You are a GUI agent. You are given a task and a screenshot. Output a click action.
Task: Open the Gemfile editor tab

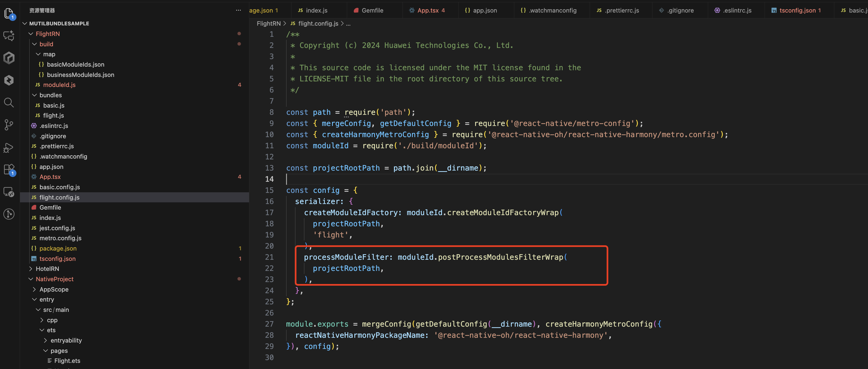click(372, 10)
